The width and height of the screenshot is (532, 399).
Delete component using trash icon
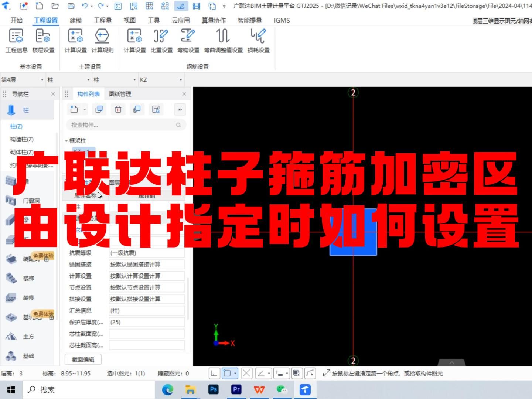[x=118, y=109]
